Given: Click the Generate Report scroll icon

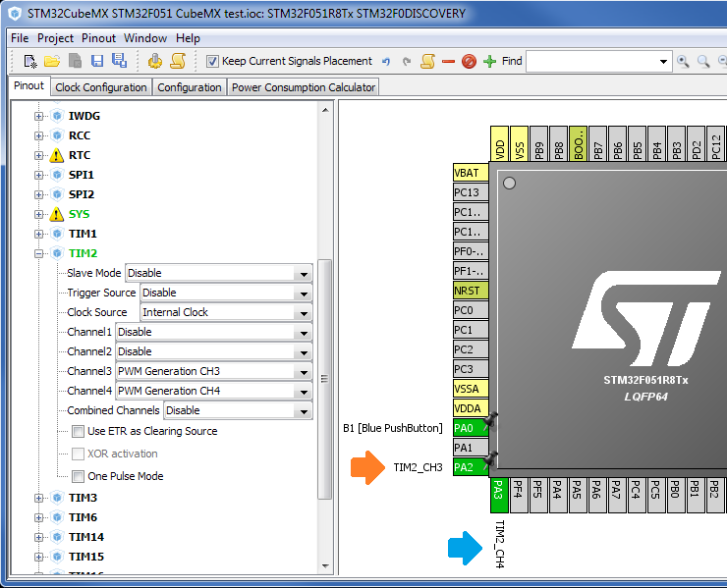Looking at the screenshot, I should click(x=178, y=61).
